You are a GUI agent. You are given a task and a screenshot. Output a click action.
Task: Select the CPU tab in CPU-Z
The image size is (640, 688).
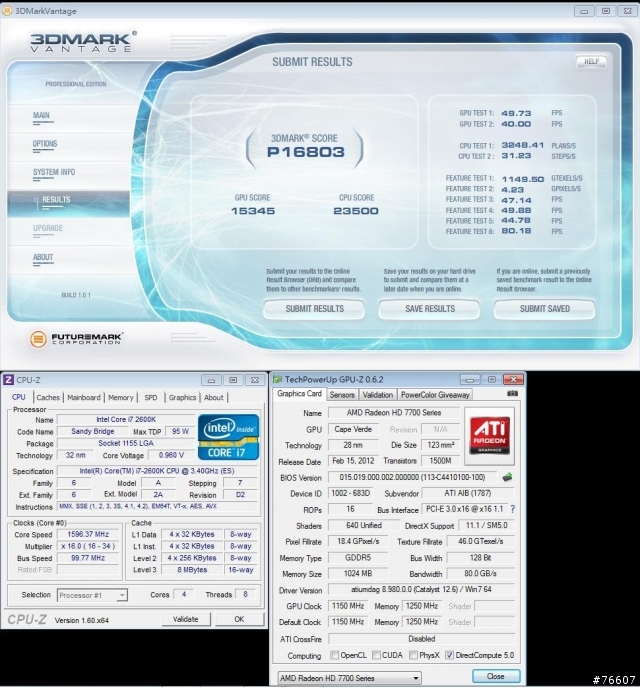pyautogui.click(x=18, y=397)
